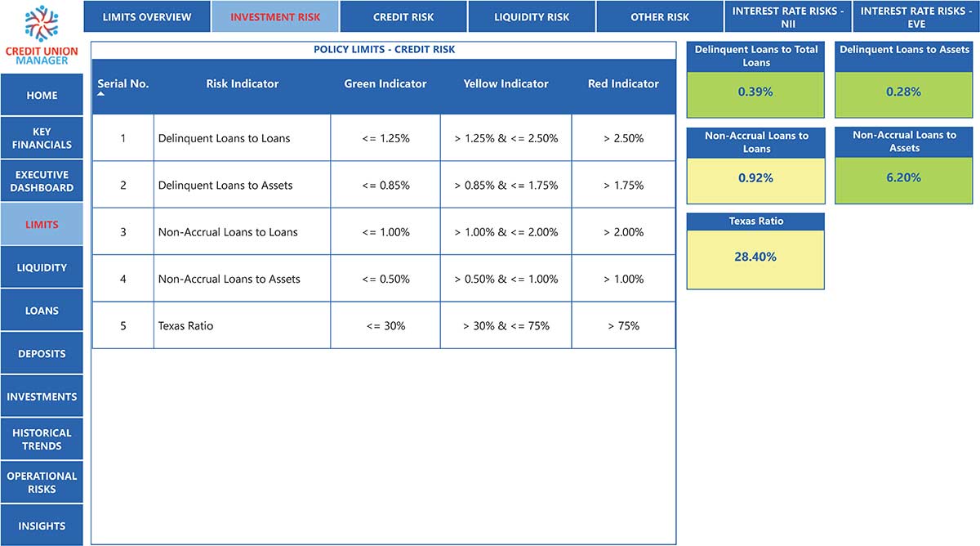Click the Insights sidebar button
980x546 pixels.
pyautogui.click(x=42, y=526)
